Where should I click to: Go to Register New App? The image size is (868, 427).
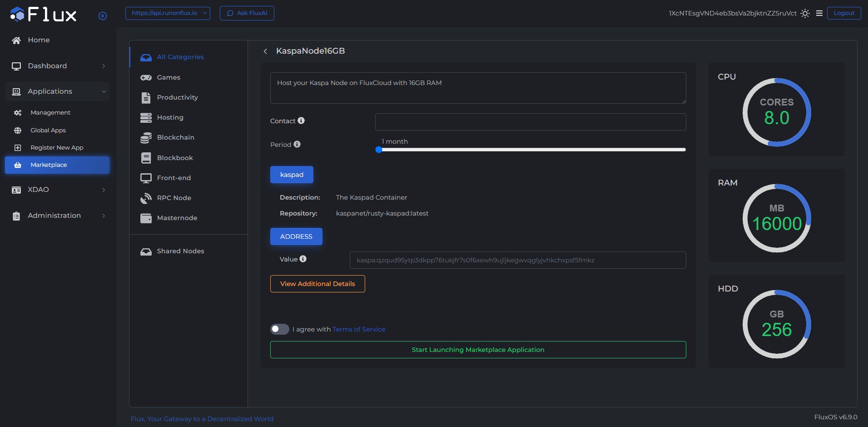pos(57,147)
